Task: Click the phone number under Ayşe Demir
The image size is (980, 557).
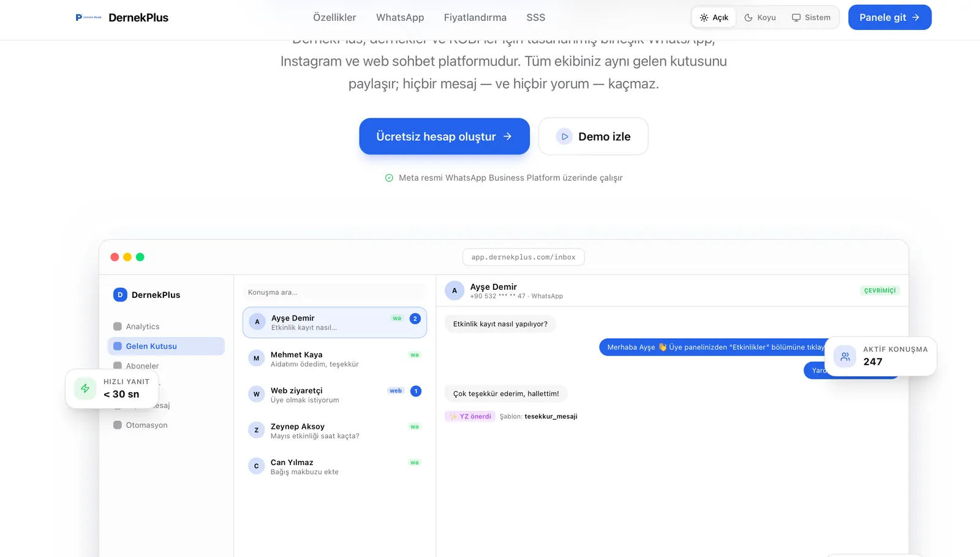Action: [x=498, y=297]
